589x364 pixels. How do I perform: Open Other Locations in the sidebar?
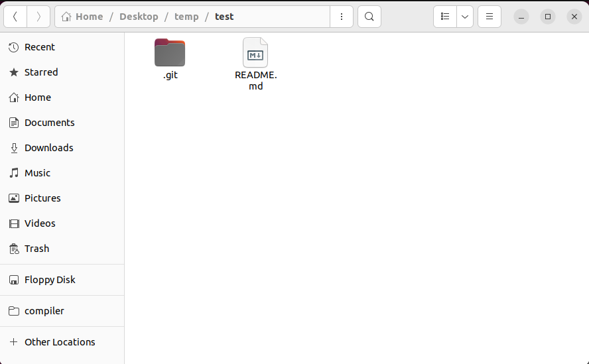point(62,342)
